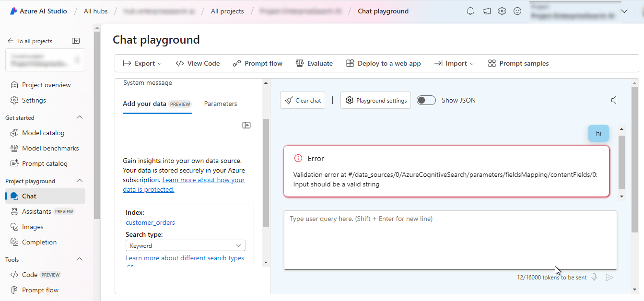The image size is (644, 301).
Task: Open the customer_orders index link
Action: pos(150,222)
